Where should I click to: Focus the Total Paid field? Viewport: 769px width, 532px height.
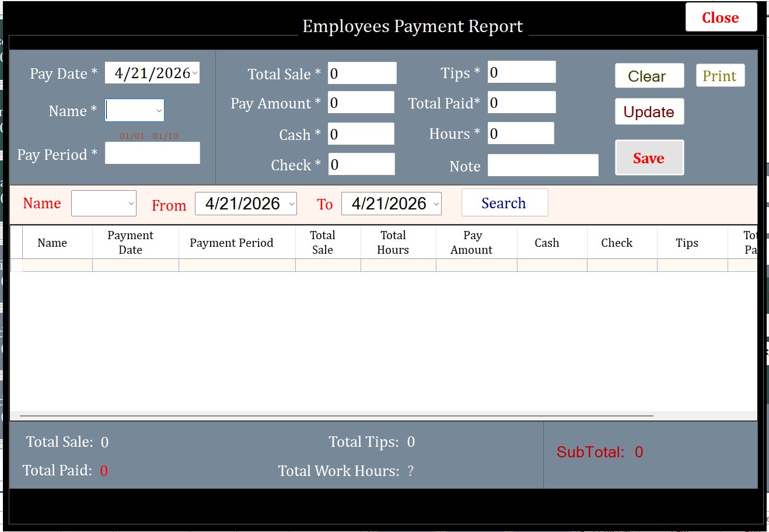pos(522,103)
